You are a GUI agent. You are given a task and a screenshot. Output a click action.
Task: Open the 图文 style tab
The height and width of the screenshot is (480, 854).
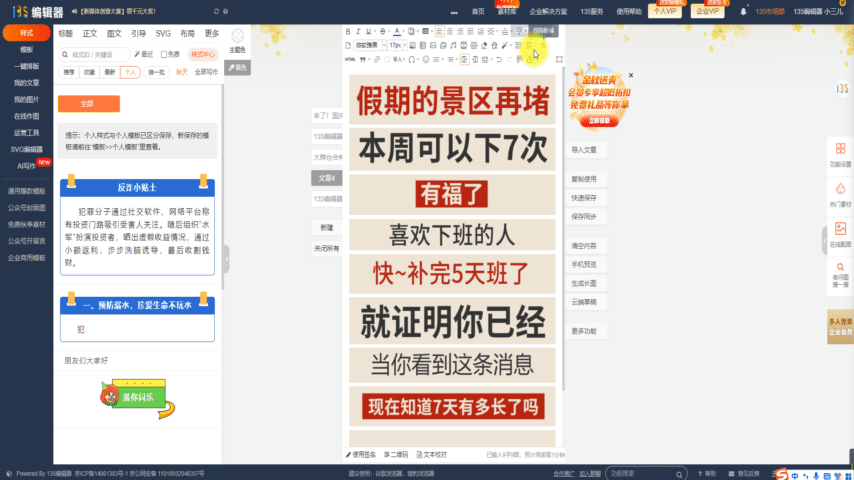(114, 34)
